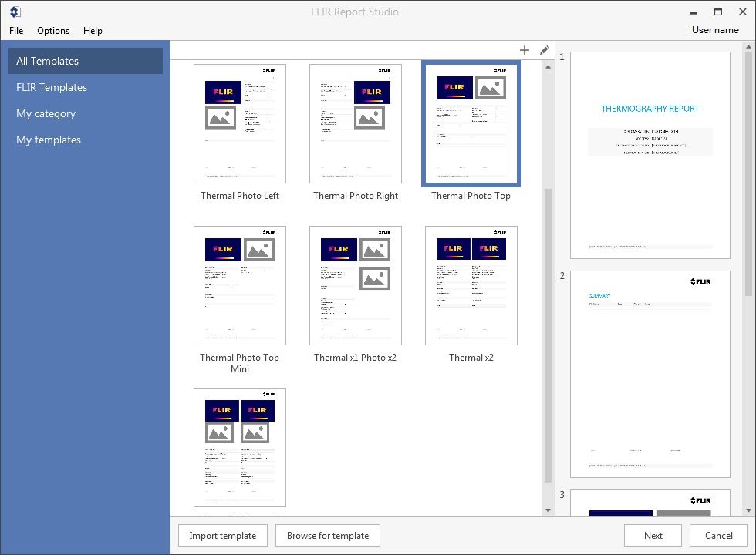Open the Options menu

pyautogui.click(x=53, y=31)
